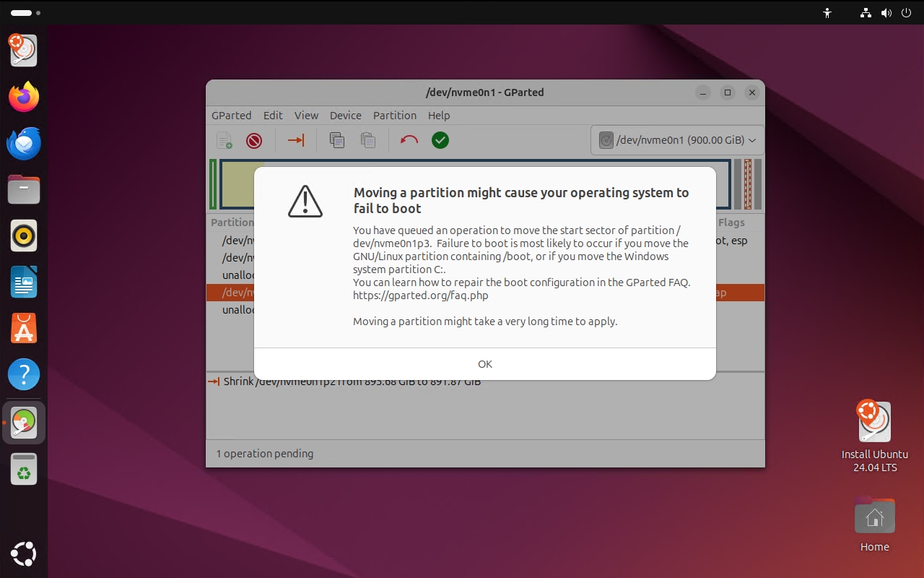Click the network icon in top bar
The height and width of the screenshot is (578, 924).
[x=866, y=12]
